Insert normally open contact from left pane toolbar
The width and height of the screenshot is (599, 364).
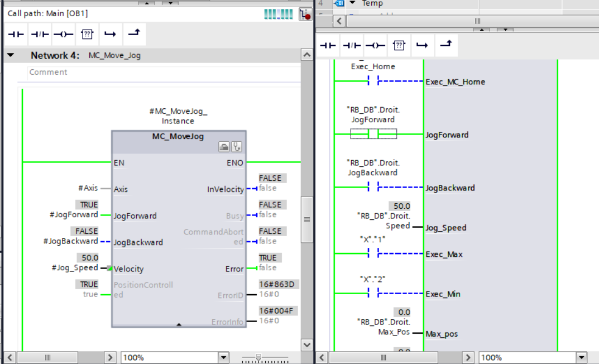(16, 34)
